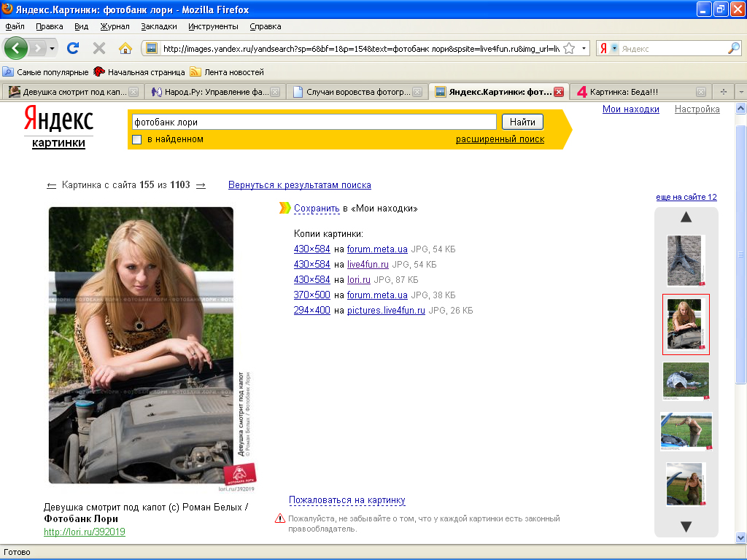Close the active Яндекс.Картинки tab
747x560 pixels.
coord(559,92)
